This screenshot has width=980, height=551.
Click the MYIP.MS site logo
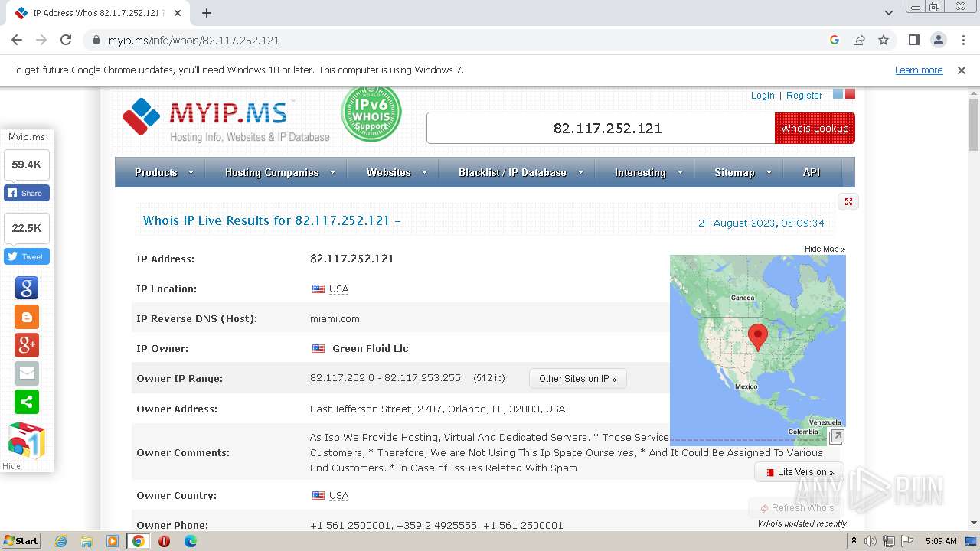pos(226,120)
